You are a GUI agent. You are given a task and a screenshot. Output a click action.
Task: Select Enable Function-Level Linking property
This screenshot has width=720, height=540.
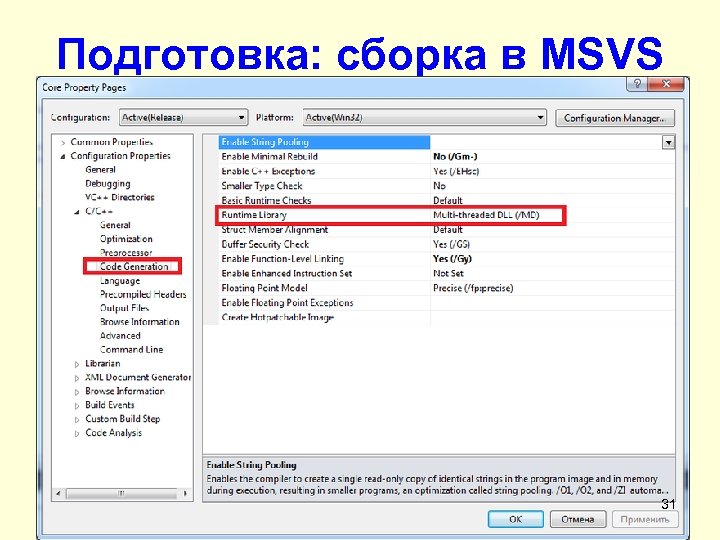point(282,259)
